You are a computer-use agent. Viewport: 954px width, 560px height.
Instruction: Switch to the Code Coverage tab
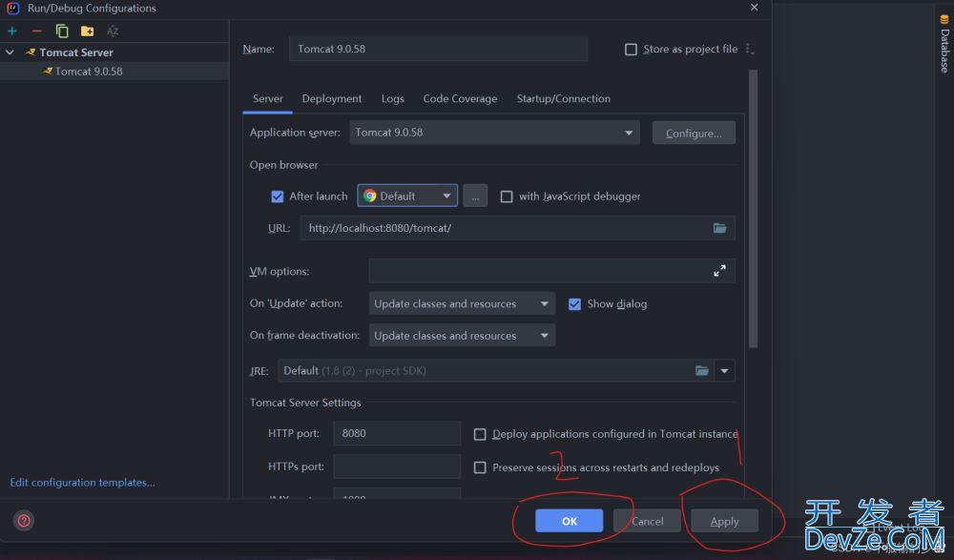point(460,98)
